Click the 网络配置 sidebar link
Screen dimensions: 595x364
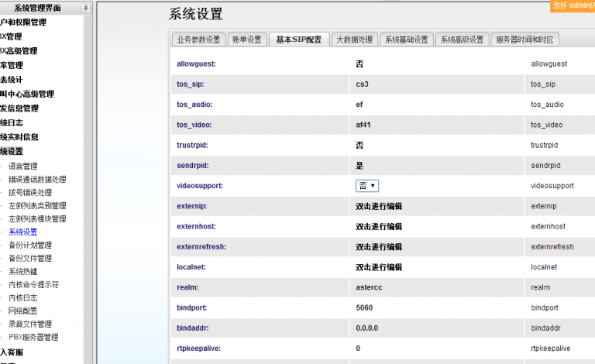pyautogui.click(x=22, y=311)
